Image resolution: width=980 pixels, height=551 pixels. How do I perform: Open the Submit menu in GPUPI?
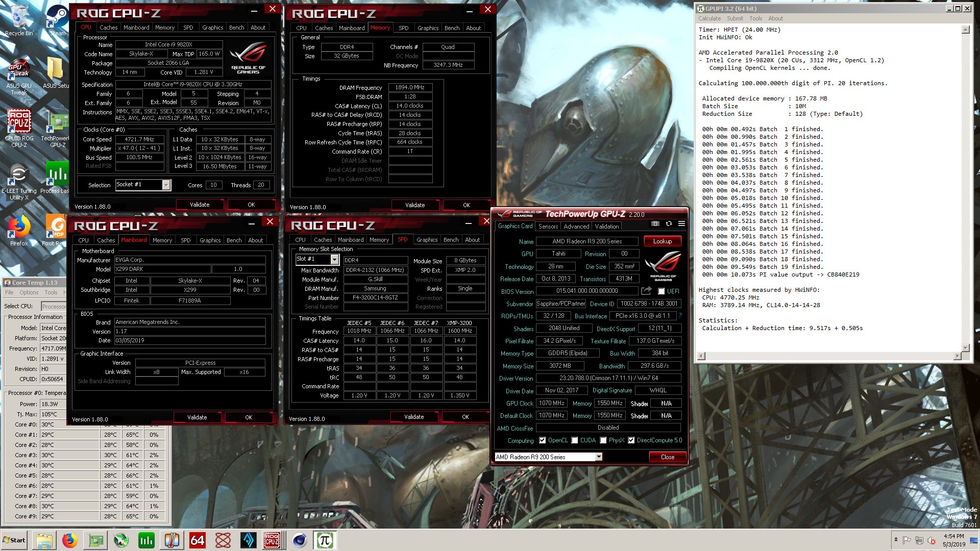pos(735,18)
